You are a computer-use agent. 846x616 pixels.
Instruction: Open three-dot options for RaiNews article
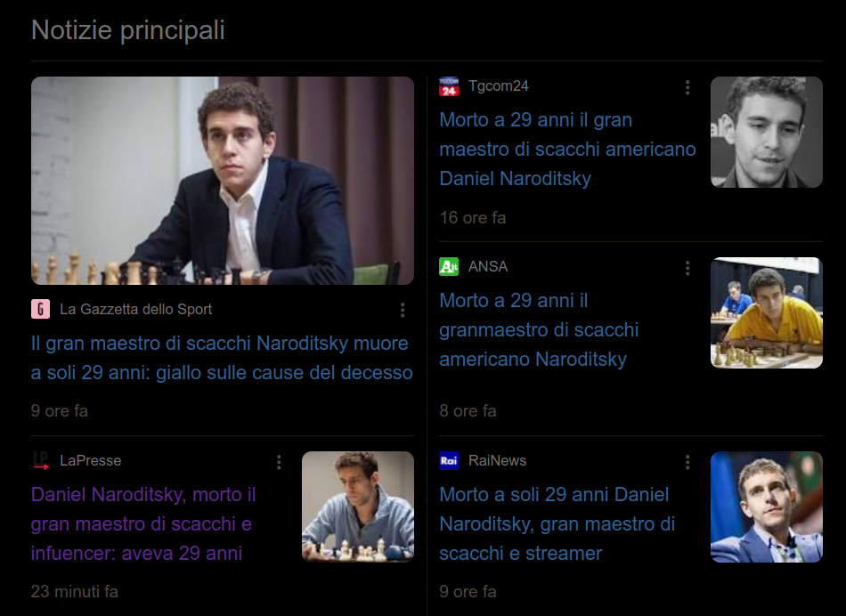coord(687,462)
